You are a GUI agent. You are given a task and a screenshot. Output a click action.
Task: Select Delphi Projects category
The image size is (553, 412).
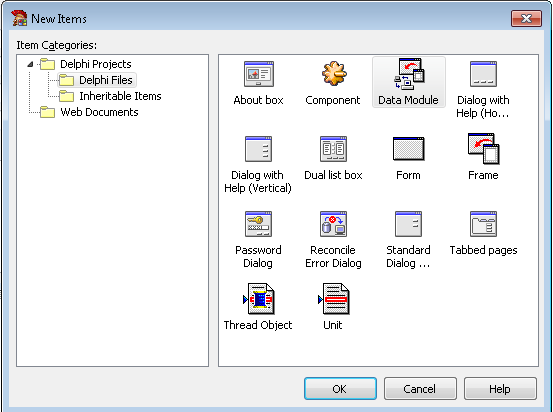(96, 64)
